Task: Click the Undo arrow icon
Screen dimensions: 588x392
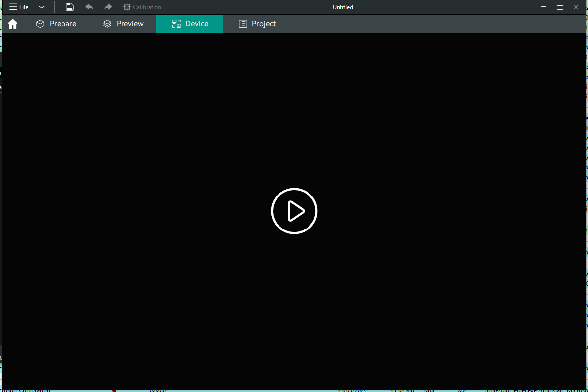Action: pyautogui.click(x=89, y=7)
